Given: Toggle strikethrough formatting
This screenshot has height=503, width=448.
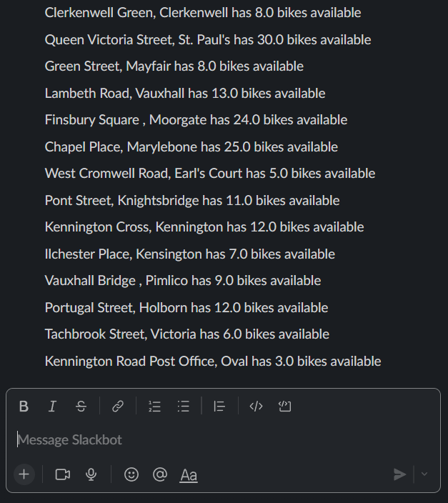Looking at the screenshot, I should [x=81, y=406].
